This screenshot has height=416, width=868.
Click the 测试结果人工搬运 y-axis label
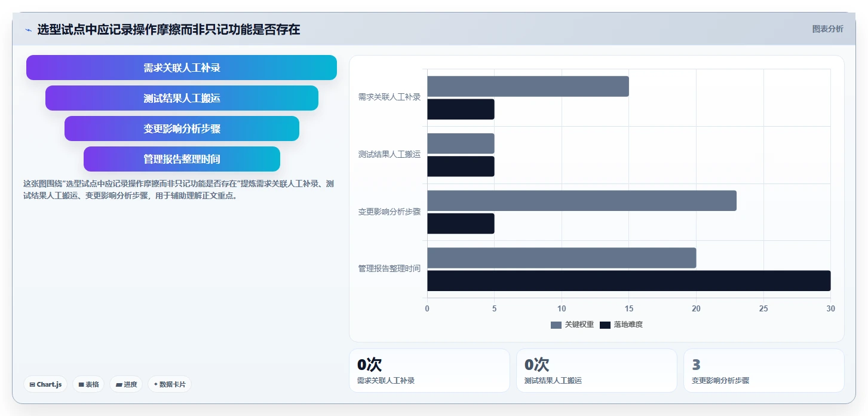click(389, 154)
